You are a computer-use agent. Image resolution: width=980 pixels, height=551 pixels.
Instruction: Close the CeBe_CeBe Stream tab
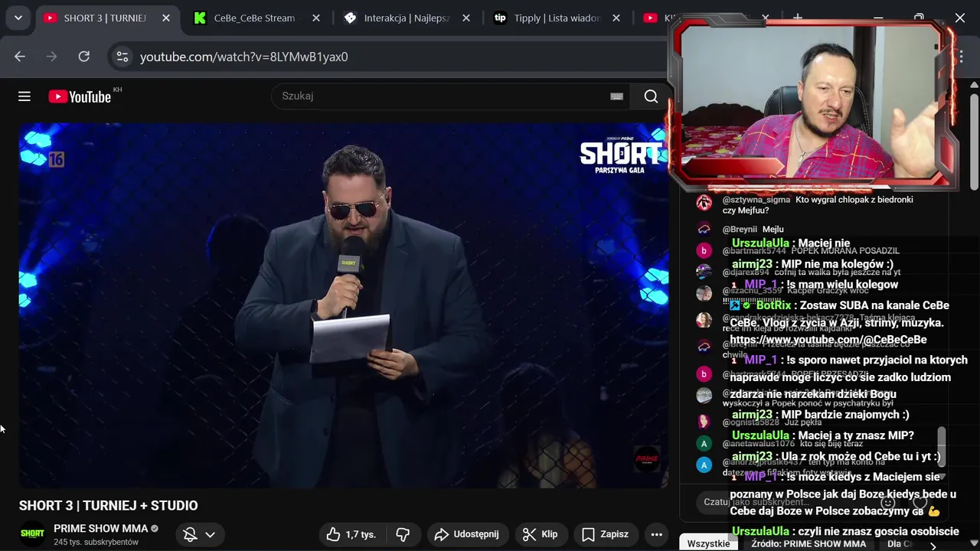[316, 18]
